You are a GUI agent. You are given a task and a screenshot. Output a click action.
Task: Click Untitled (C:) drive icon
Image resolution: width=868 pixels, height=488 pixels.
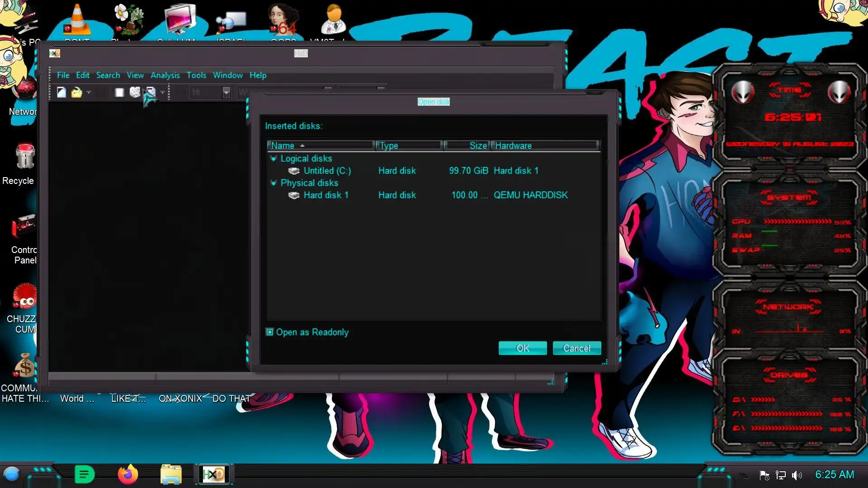[x=294, y=171]
